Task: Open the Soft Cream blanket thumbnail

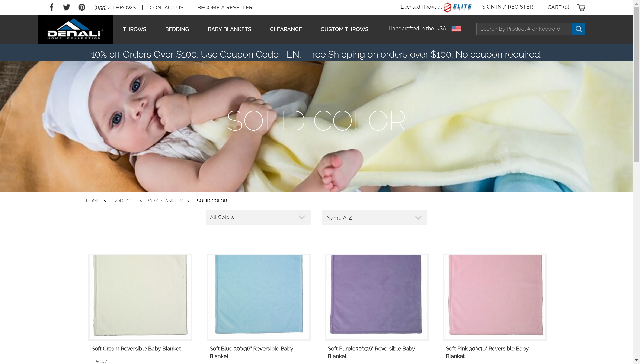Action: (x=140, y=297)
